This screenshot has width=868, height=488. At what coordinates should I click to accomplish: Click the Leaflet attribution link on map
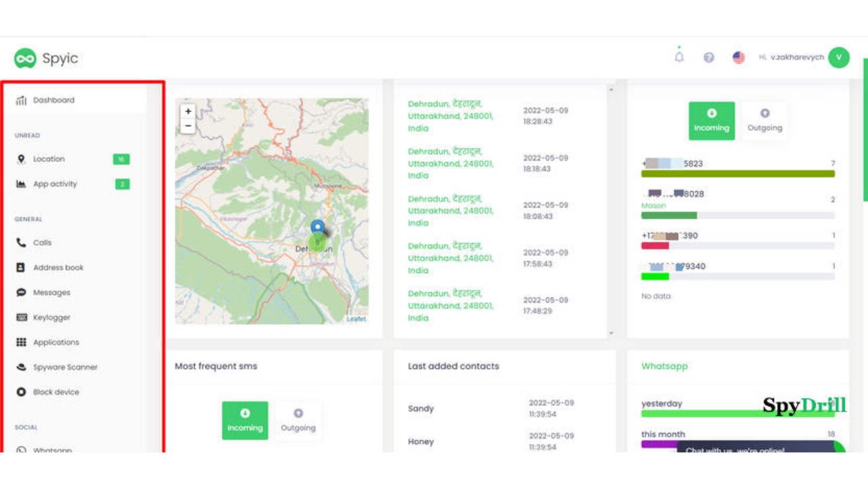pos(357,319)
